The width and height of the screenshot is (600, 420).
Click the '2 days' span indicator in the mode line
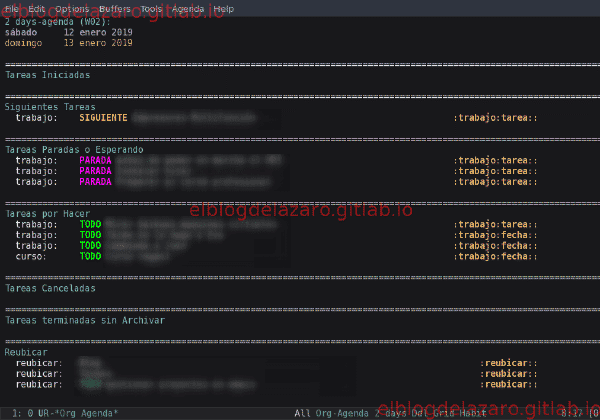pyautogui.click(x=390, y=413)
